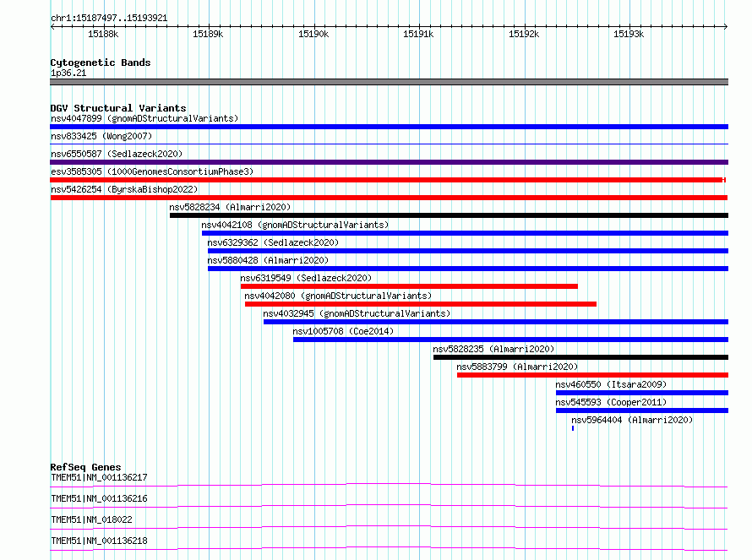Screen dimensions: 752x560
Task: Open TMEM51|NM_001136216 transcript label
Action: 99,498
